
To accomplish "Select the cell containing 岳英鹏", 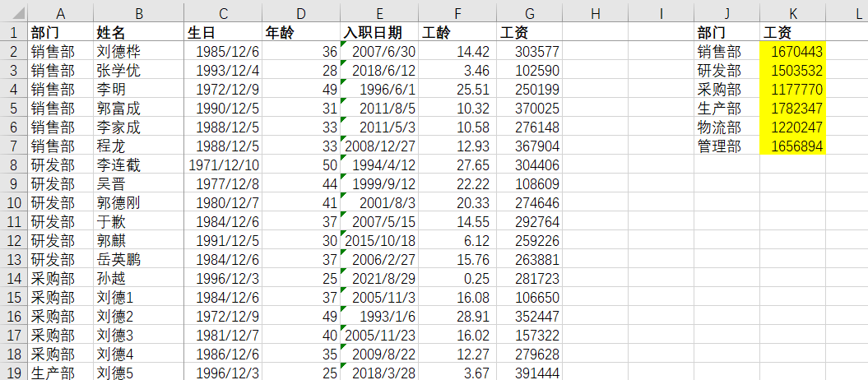I will (x=139, y=259).
